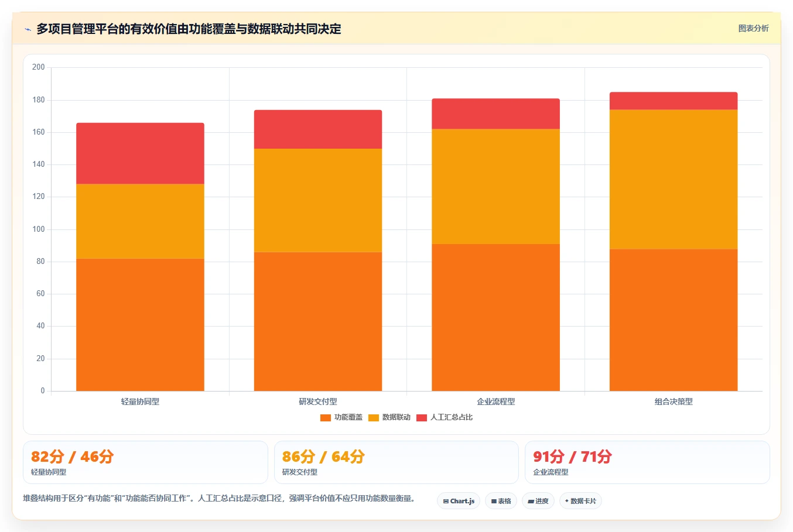Click the red segment of 轻量协同型 bar
The image size is (793, 532).
click(x=140, y=153)
